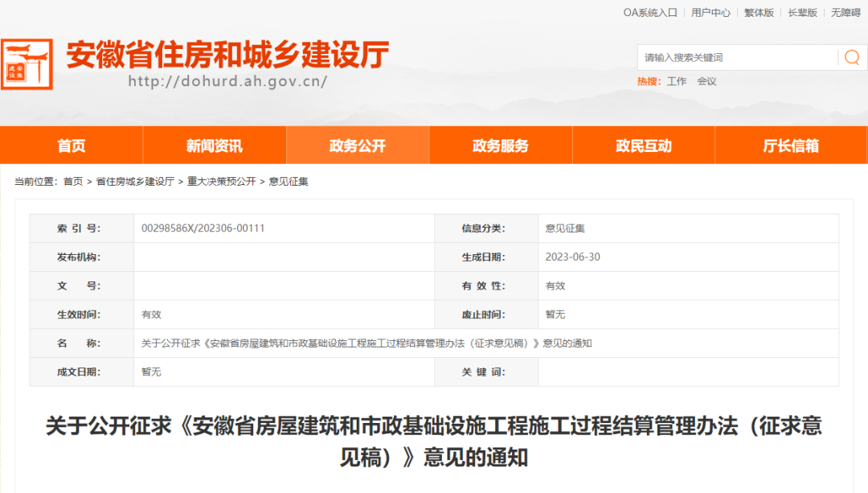Click hot search keyword 工作
The width and height of the screenshot is (868, 493).
(678, 81)
